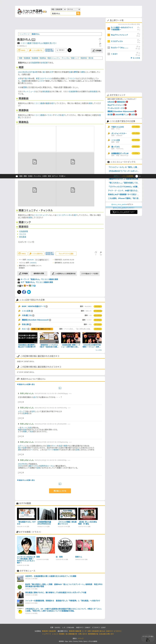The image size is (156, 644).
Task: Click bottom ニコニコ広告する megaphone button
Action: click(x=36, y=254)
